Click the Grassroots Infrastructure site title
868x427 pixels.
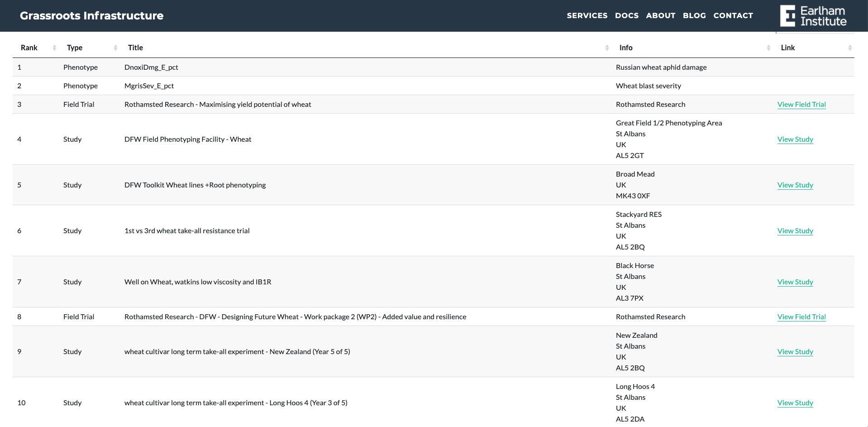pyautogui.click(x=92, y=15)
